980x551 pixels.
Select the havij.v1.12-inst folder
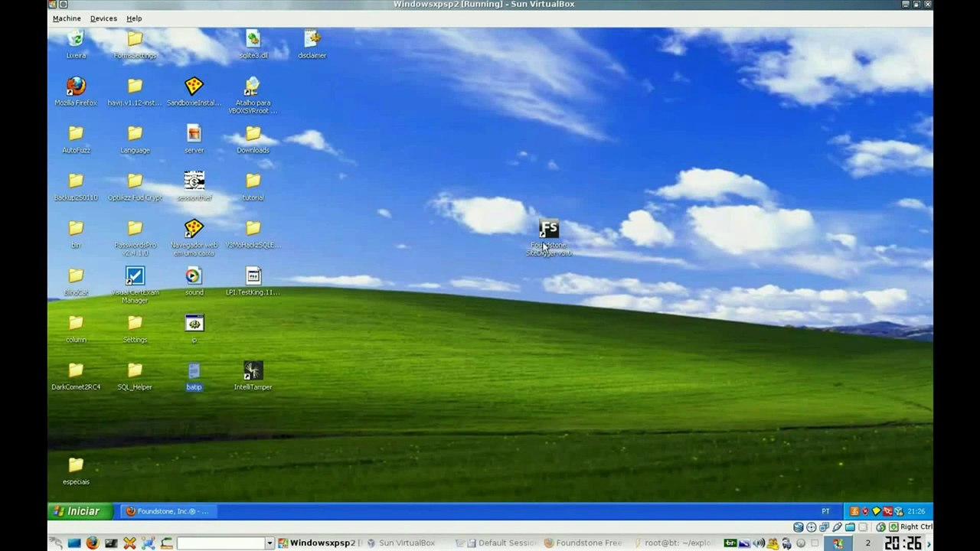click(x=135, y=91)
